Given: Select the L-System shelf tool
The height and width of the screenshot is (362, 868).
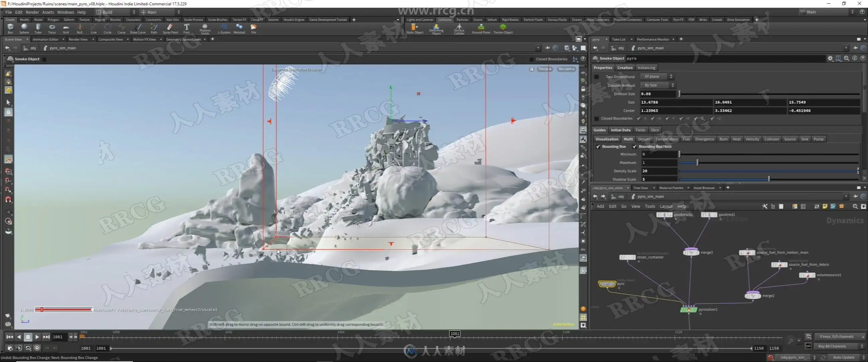Looking at the screenshot, I should pos(224,28).
